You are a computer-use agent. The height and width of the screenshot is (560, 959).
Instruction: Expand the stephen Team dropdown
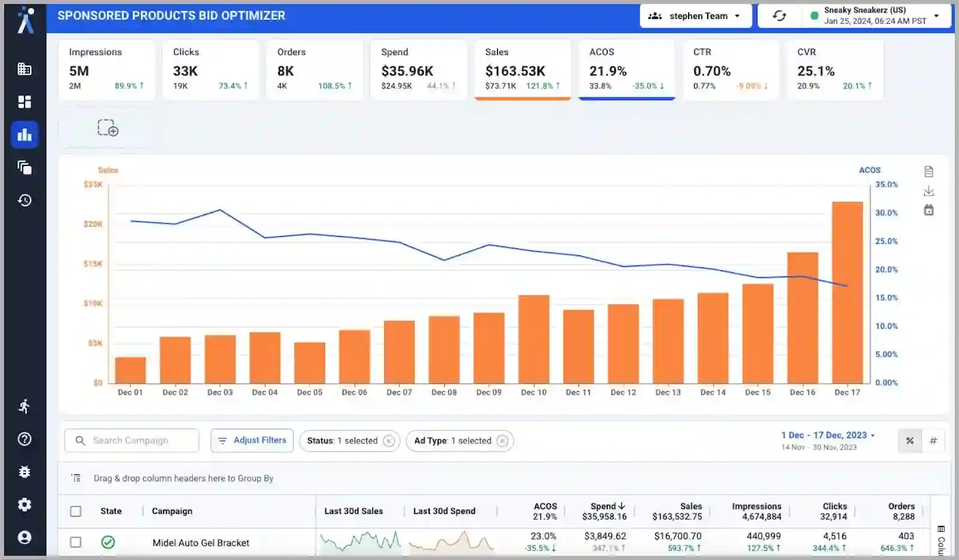point(696,16)
